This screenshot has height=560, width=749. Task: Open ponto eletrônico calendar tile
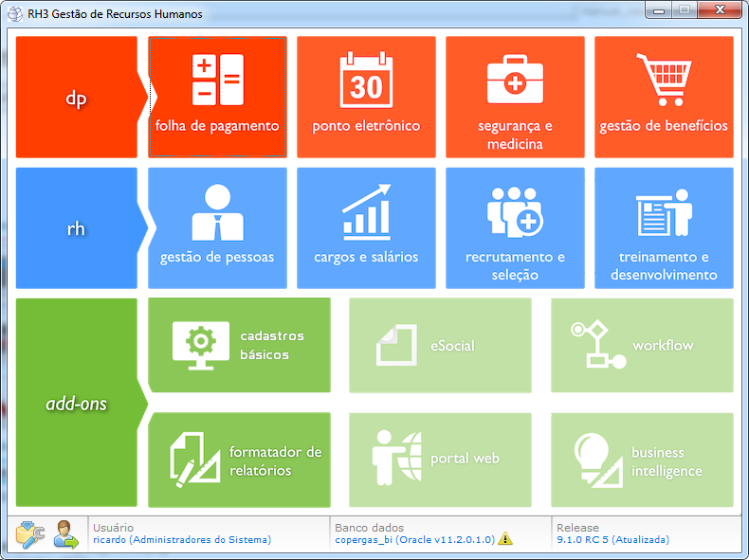(366, 97)
